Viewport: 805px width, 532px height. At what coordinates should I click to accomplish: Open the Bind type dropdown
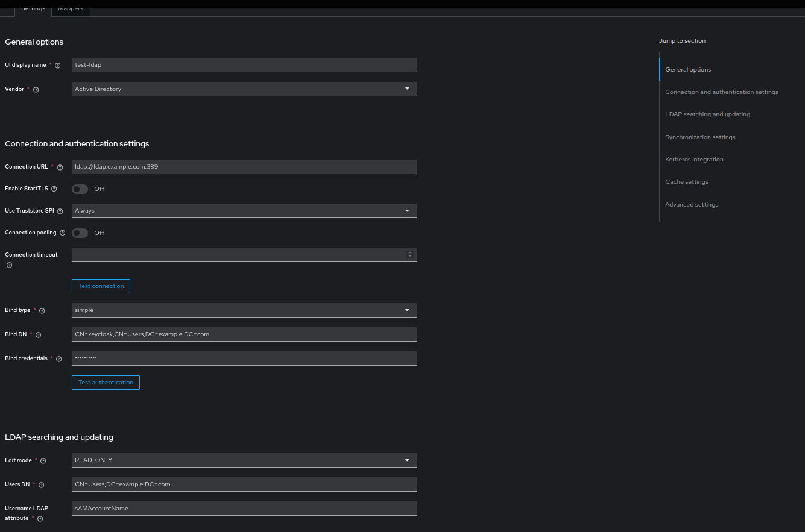tap(408, 310)
